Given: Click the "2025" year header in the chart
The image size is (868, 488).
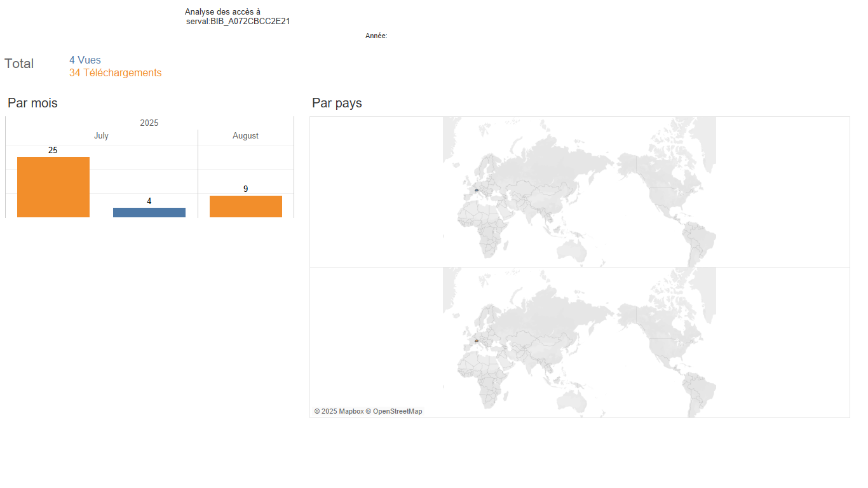Looking at the screenshot, I should click(149, 123).
